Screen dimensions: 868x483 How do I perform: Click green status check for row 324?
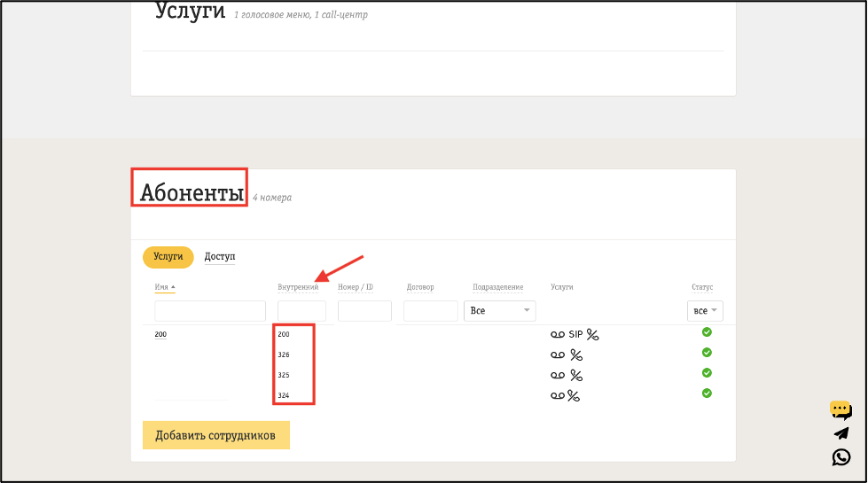[x=707, y=393]
